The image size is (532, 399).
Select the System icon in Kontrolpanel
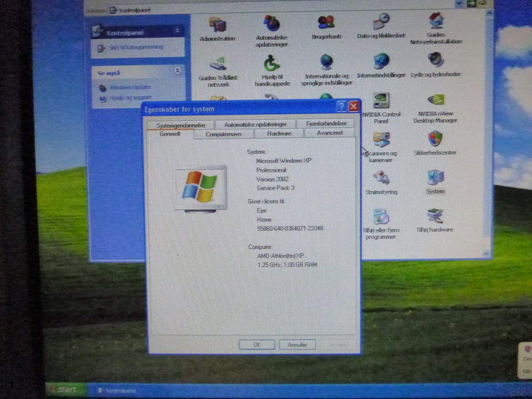click(x=435, y=182)
